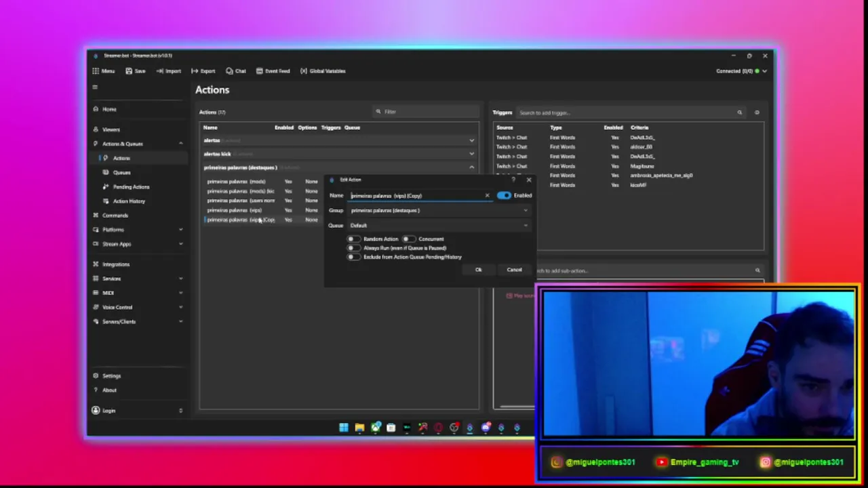868x488 pixels.
Task: Clear the Name field with X icon
Action: 487,196
